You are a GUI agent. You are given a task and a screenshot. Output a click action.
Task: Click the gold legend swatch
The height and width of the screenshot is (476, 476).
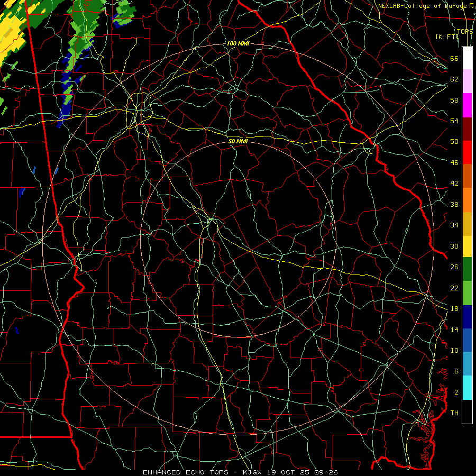pos(467,224)
